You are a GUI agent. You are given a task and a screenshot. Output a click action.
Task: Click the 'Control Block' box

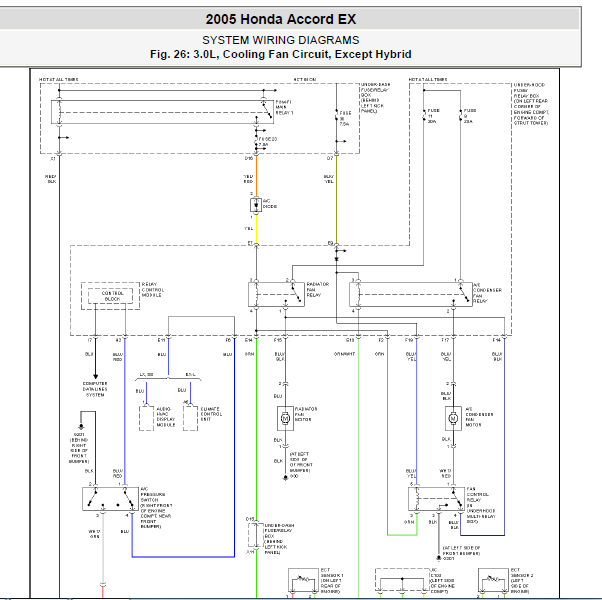(x=111, y=296)
